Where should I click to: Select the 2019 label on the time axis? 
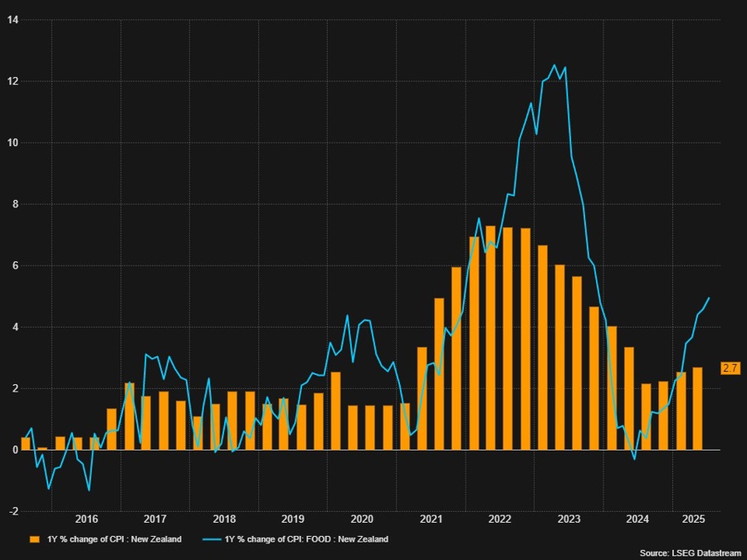click(x=293, y=519)
